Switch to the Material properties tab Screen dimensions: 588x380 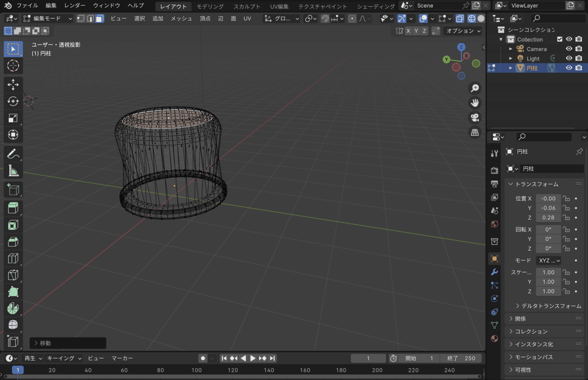494,339
